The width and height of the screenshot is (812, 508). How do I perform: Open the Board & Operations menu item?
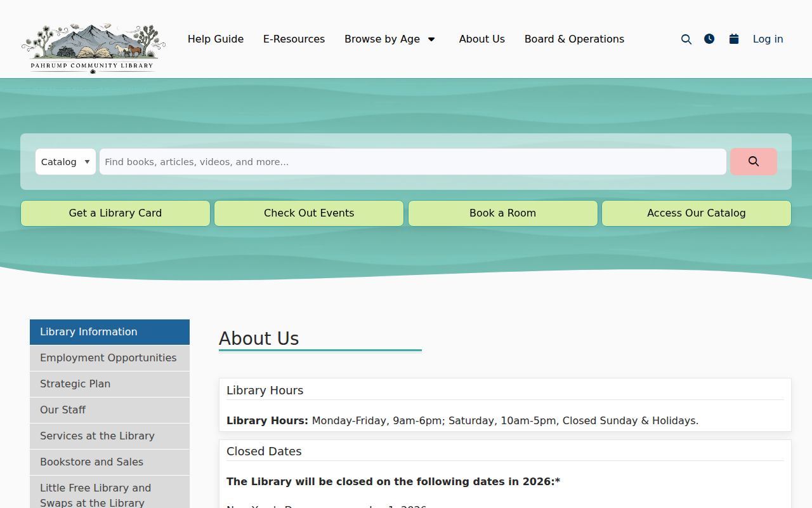click(574, 39)
